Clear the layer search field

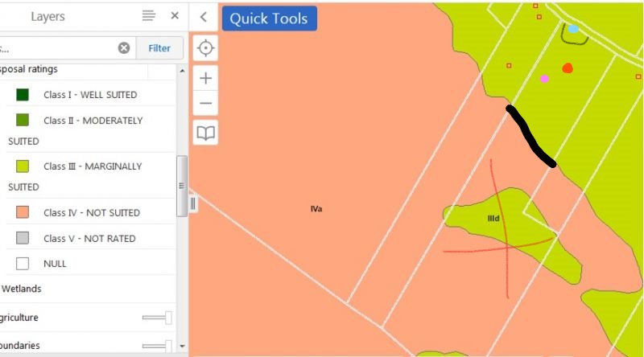(x=124, y=48)
